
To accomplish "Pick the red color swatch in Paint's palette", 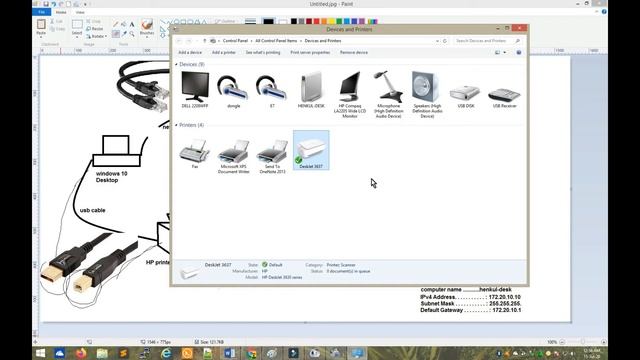I will point(316,21).
